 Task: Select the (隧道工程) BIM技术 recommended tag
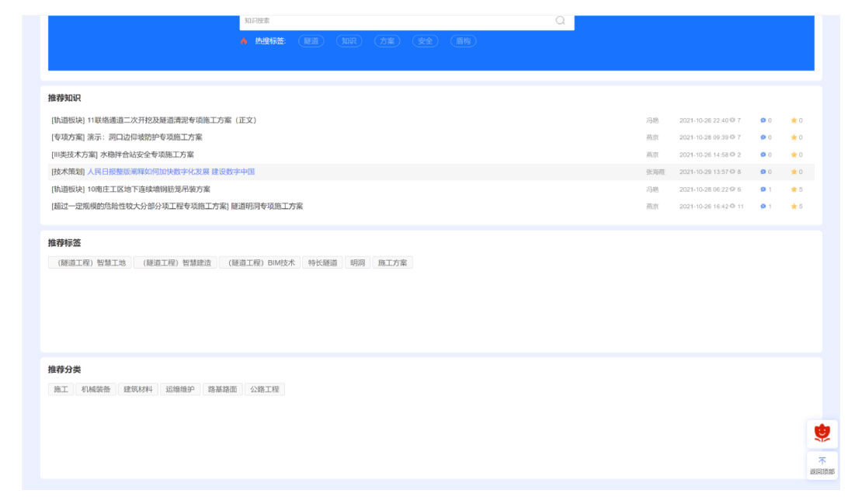(259, 263)
